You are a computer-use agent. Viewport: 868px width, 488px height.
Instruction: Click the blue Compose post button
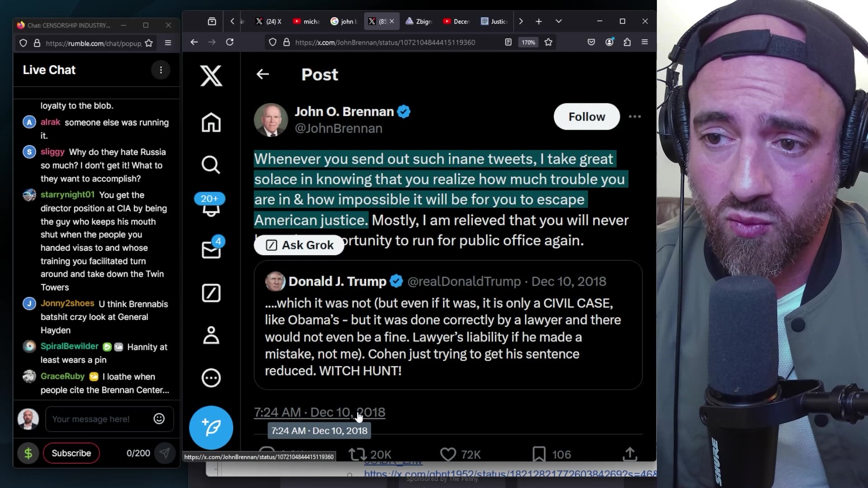211,427
